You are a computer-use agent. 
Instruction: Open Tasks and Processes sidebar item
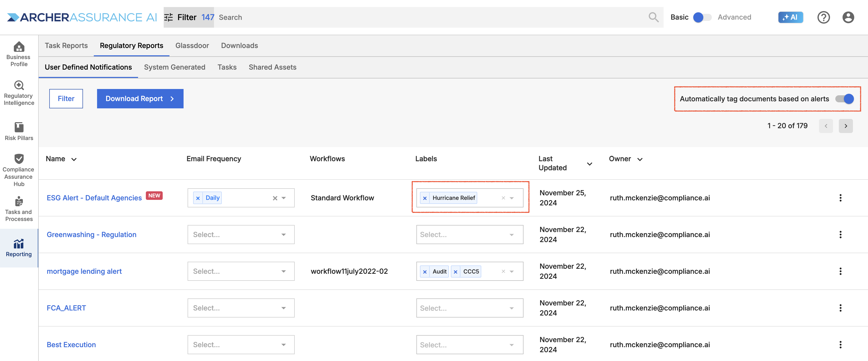pyautogui.click(x=19, y=209)
